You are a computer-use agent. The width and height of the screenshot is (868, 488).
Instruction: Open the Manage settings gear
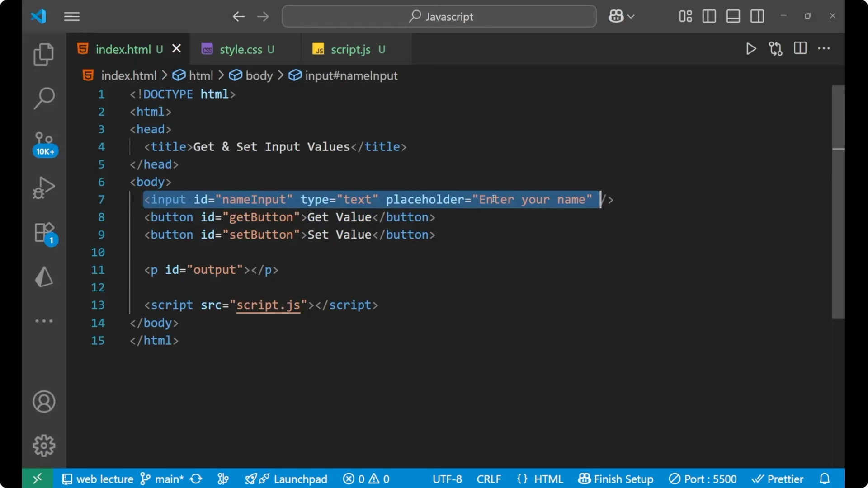point(43,445)
